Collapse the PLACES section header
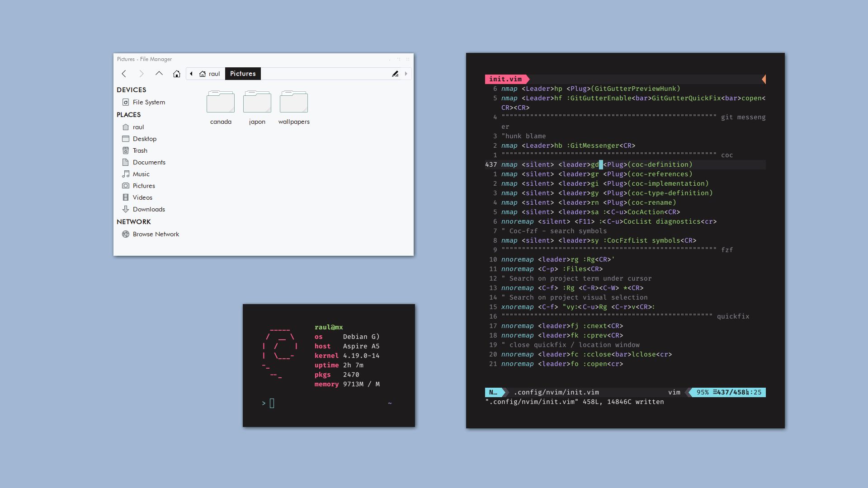 coord(128,115)
